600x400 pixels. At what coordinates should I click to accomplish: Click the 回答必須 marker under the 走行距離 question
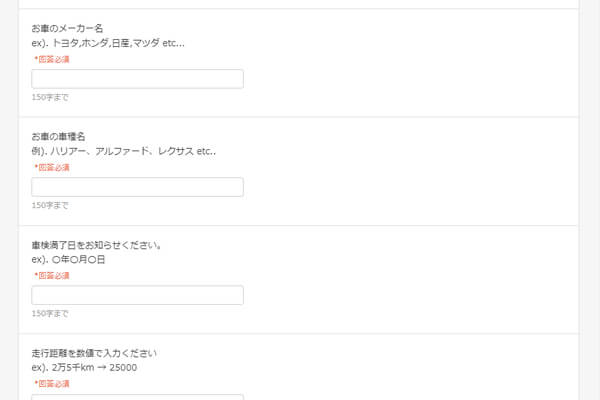coord(52,383)
